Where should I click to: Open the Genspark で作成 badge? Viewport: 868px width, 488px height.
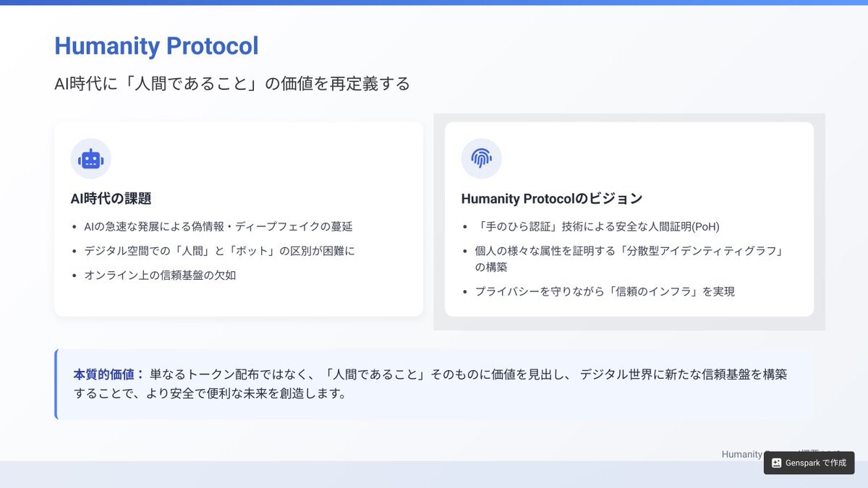click(809, 463)
